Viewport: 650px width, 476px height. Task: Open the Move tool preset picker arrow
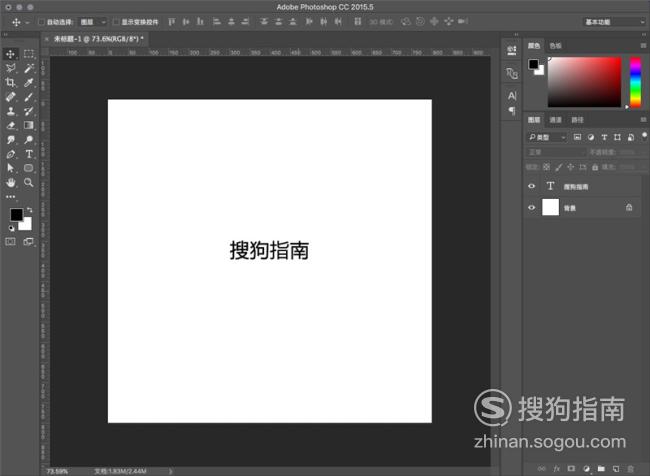click(x=27, y=22)
